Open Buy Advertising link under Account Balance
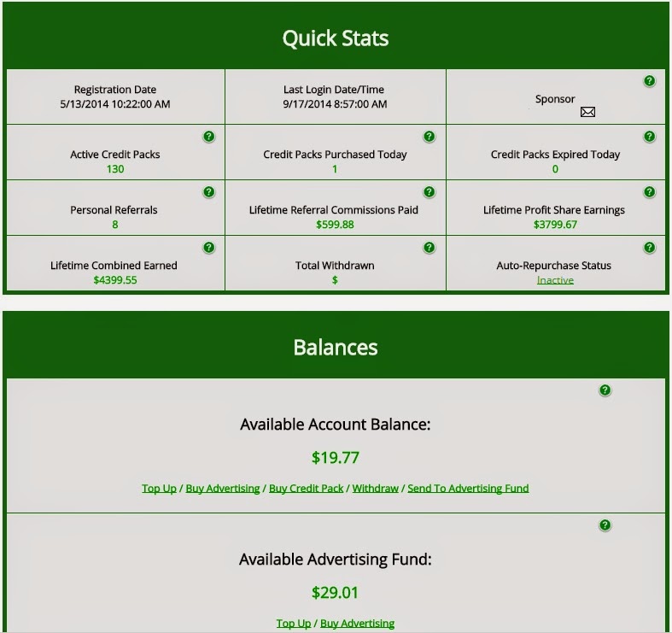This screenshot has width=672, height=633. [222, 489]
